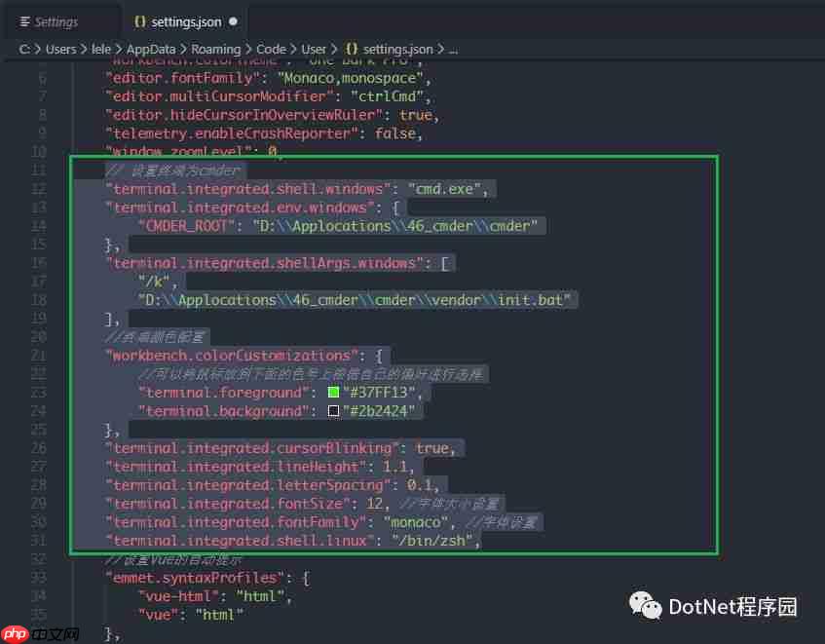
Task: Click the braces icon in the breadcrumb
Action: click(351, 49)
